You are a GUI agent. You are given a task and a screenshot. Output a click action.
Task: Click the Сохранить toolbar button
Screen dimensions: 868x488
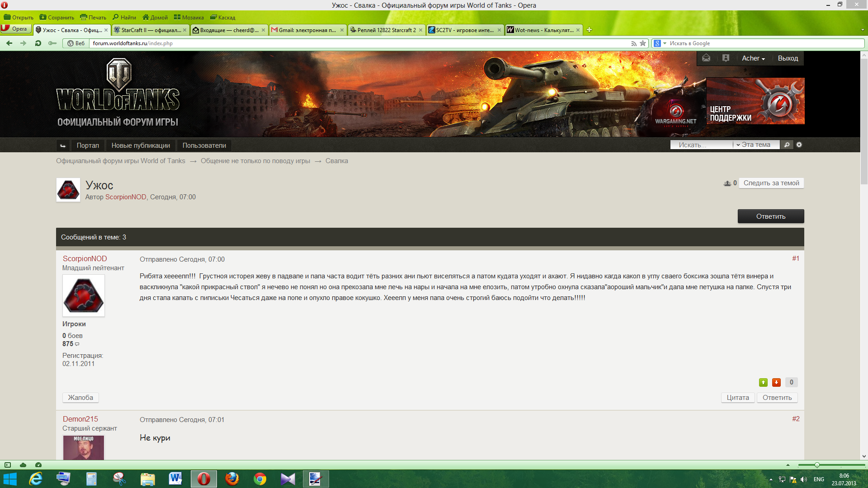[57, 18]
